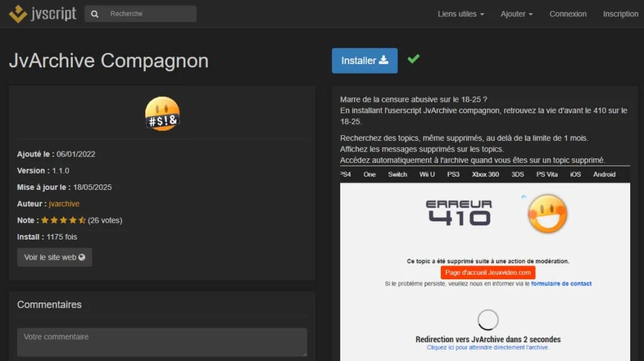Go to the Inscription page

(620, 14)
